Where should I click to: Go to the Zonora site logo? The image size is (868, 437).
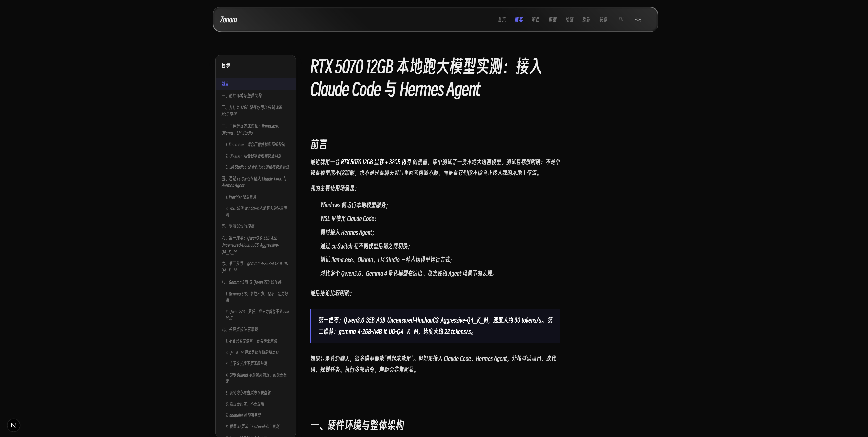[228, 20]
